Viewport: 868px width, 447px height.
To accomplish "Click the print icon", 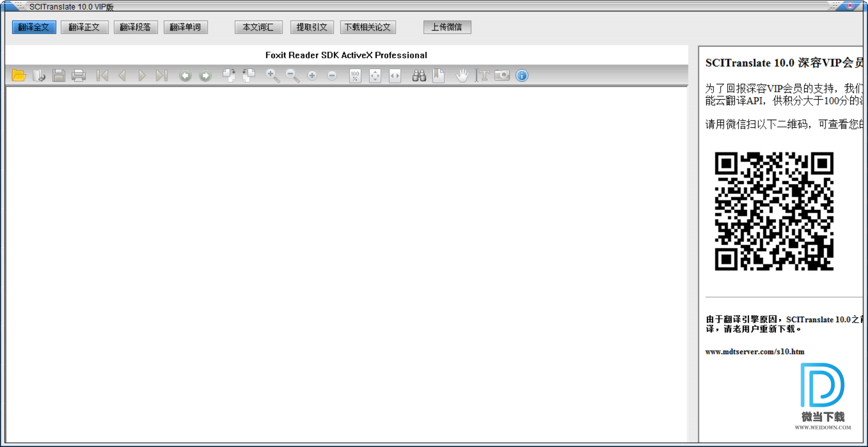I will (x=79, y=76).
